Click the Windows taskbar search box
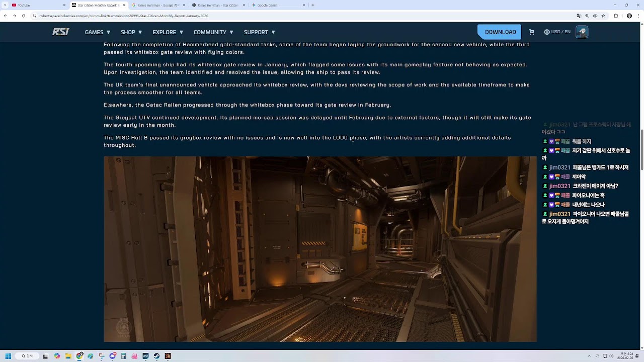Screen dimensions: 644x362 [x=28, y=356]
